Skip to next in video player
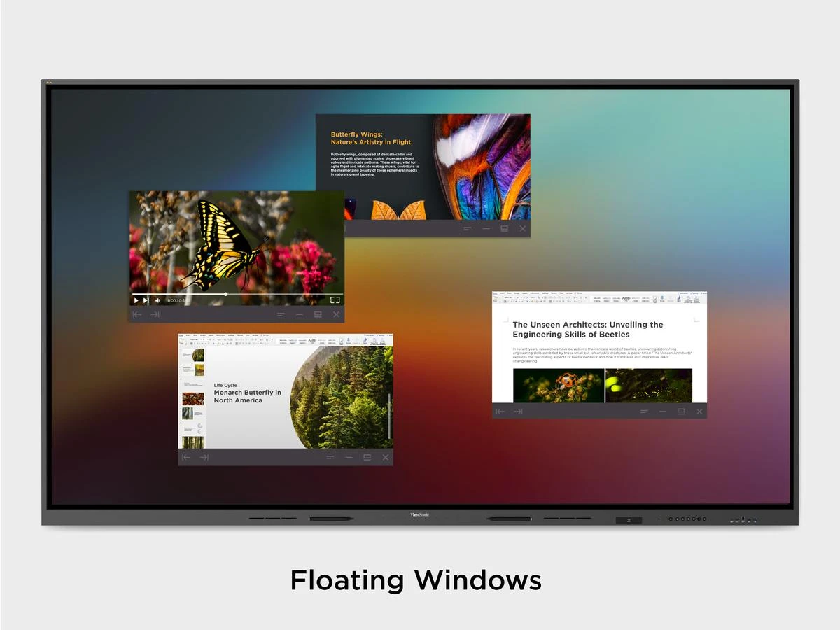Viewport: 840px width, 630px height. click(146, 300)
